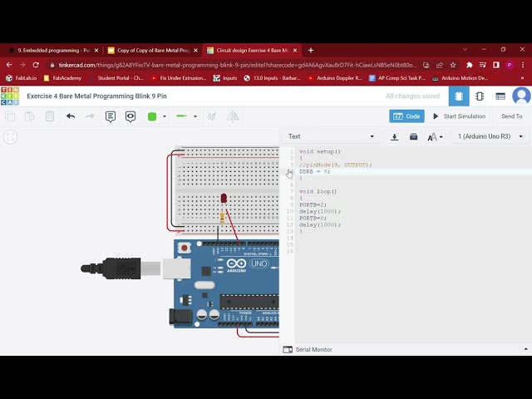The height and width of the screenshot is (399, 532).
Task: Click the Copy icon in toolbar
Action: 10,116
